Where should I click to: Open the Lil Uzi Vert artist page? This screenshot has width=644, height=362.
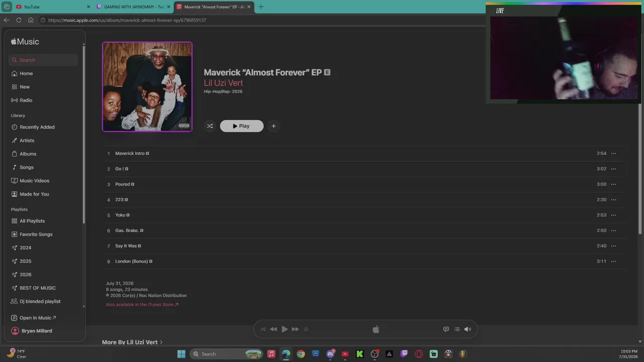click(223, 83)
